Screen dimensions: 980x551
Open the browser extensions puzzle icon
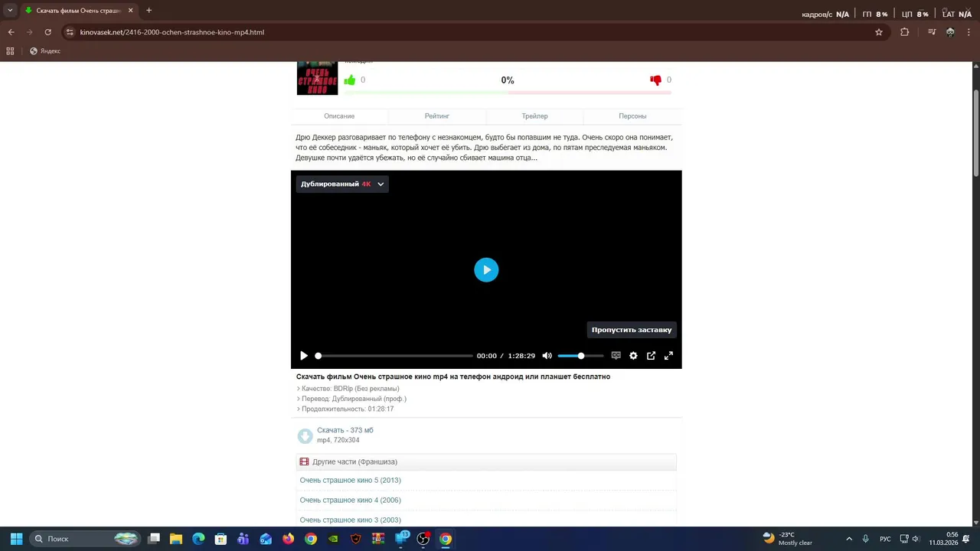(x=905, y=32)
